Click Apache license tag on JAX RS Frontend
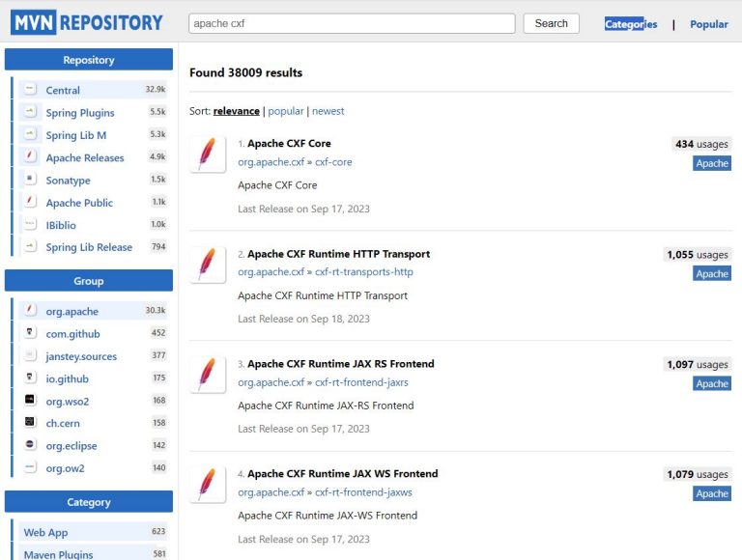742x560 pixels. click(x=712, y=383)
